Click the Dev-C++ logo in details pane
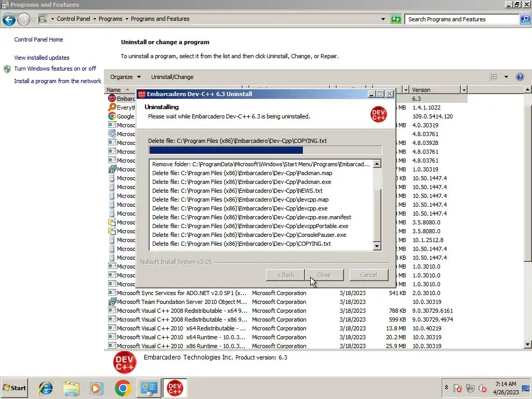Image resolution: width=532 pixels, height=399 pixels. (125, 363)
